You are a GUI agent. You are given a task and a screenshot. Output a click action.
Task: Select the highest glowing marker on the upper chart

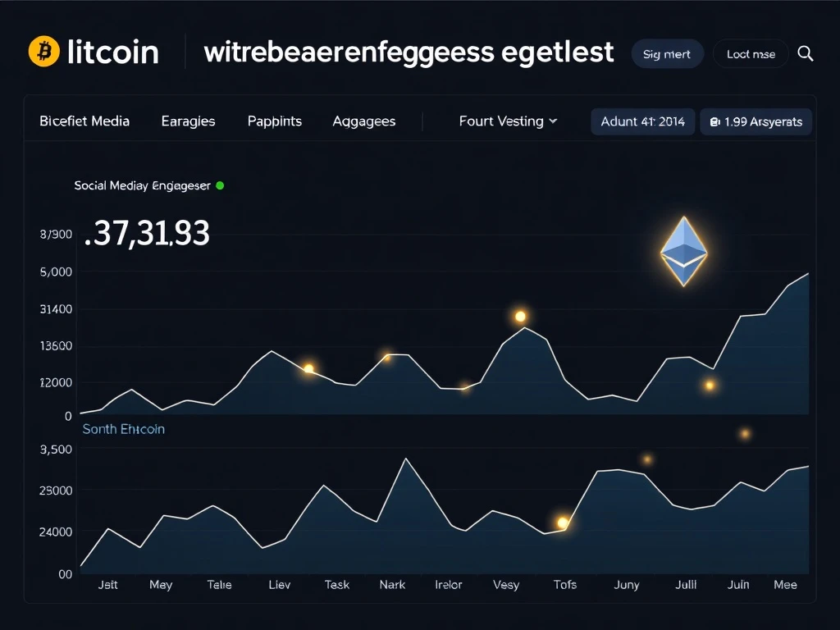(520, 317)
